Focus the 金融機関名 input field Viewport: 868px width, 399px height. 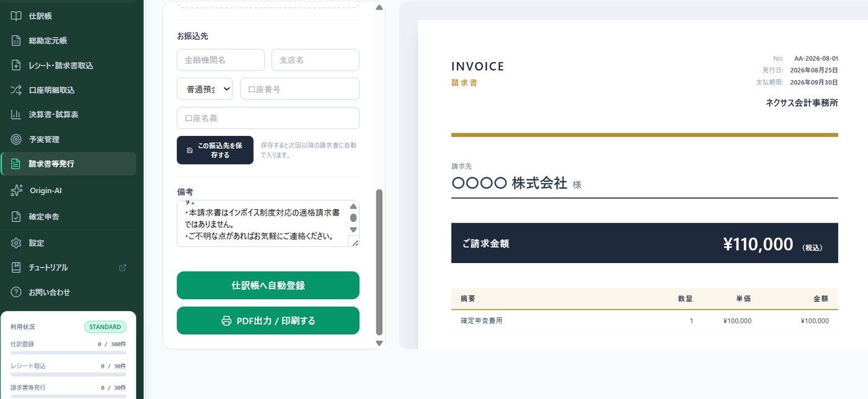click(x=221, y=60)
